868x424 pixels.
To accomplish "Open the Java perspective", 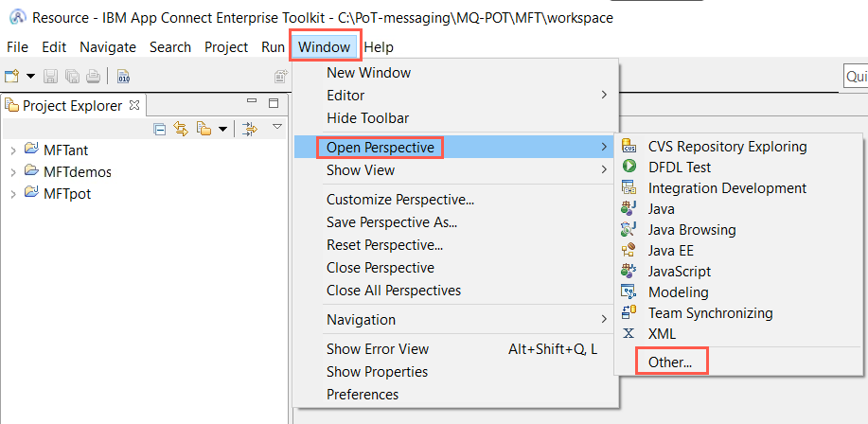I will click(738, 208).
